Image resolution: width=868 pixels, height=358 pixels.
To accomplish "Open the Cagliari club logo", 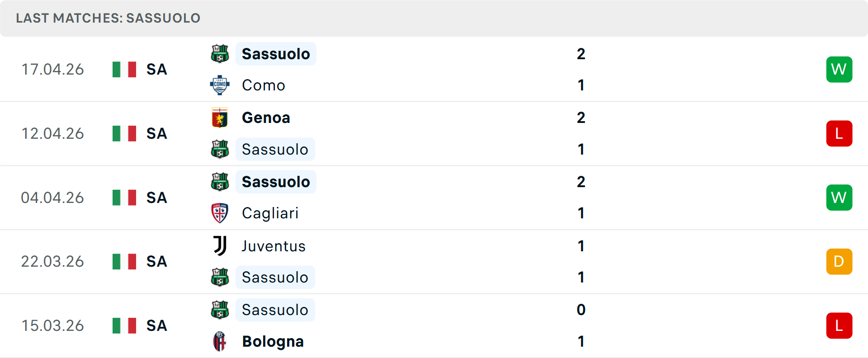I will 220,213.
